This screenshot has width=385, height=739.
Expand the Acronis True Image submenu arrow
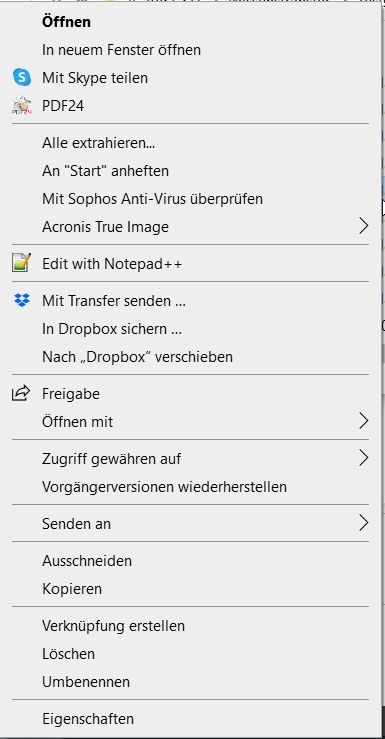[x=363, y=226]
